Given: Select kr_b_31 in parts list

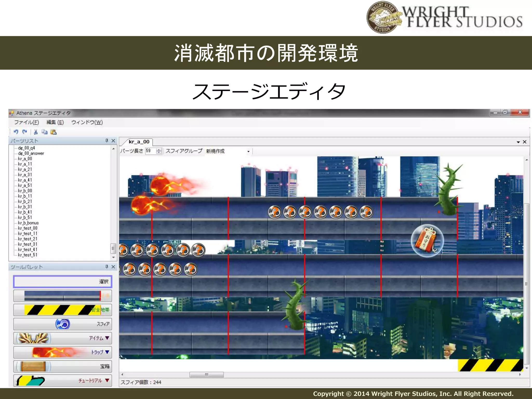Looking at the screenshot, I should coord(25,207).
